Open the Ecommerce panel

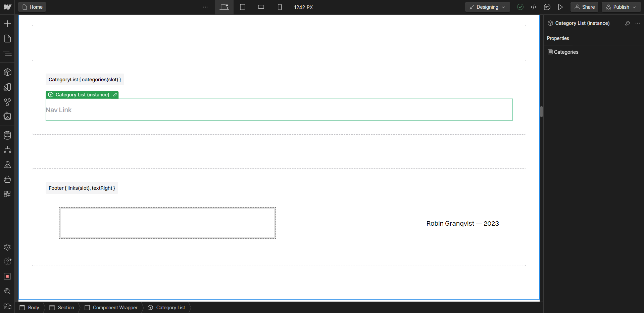(7, 179)
